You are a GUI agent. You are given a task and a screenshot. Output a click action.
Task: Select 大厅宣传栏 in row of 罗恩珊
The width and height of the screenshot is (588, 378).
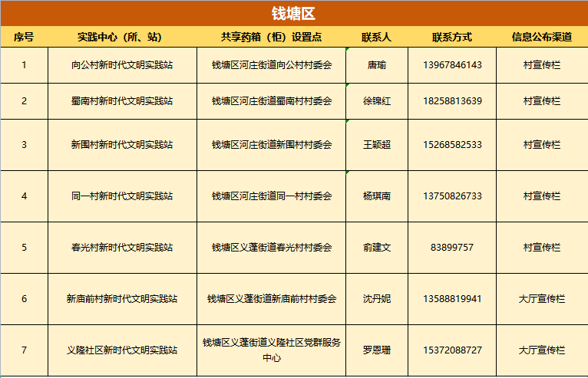pyautogui.click(x=542, y=350)
